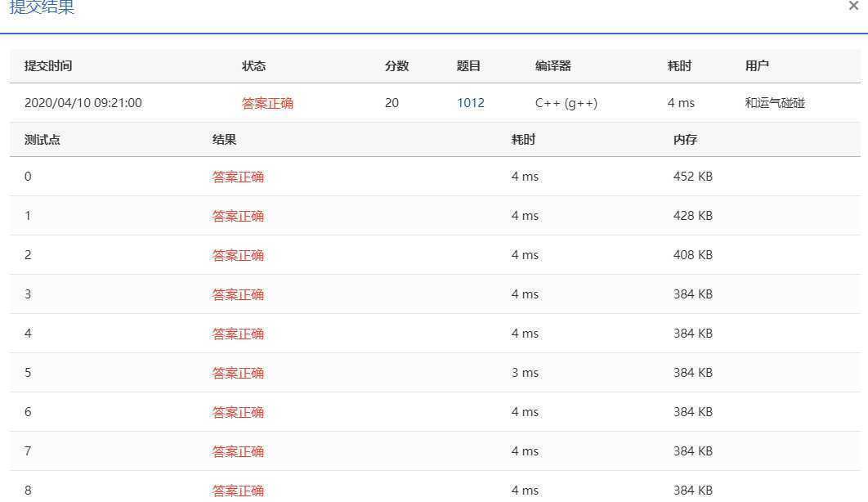Click the 提交时间 column header
This screenshot has height=502, width=868.
click(x=48, y=66)
